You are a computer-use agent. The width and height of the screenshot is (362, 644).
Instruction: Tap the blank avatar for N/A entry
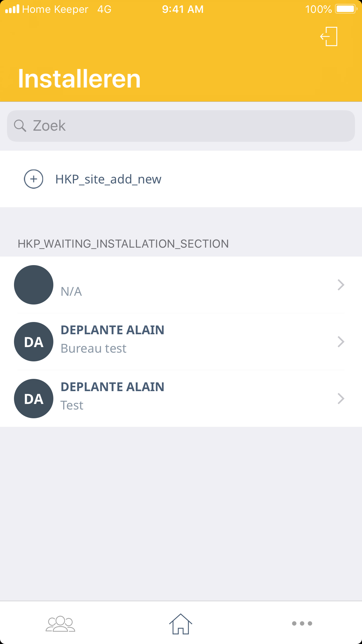pos(34,285)
